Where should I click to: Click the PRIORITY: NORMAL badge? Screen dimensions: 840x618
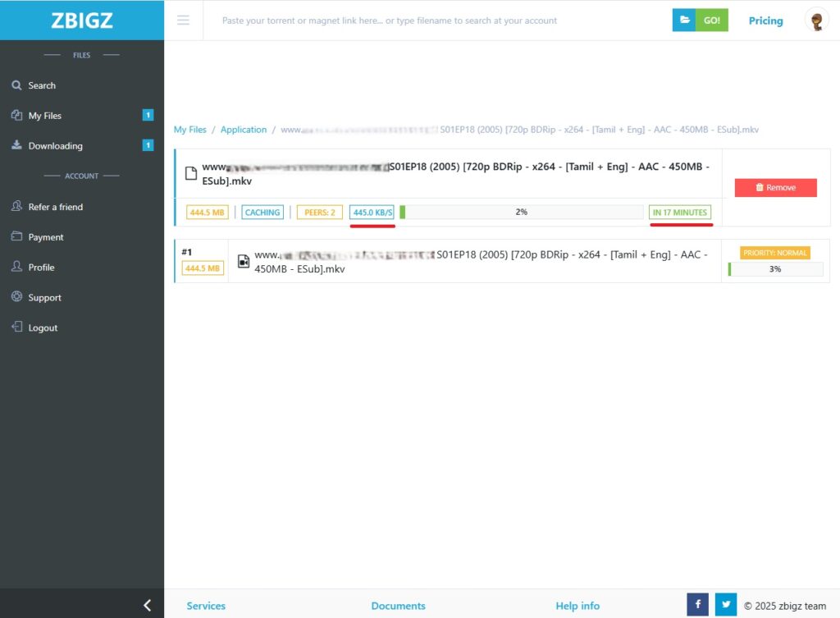(x=774, y=253)
